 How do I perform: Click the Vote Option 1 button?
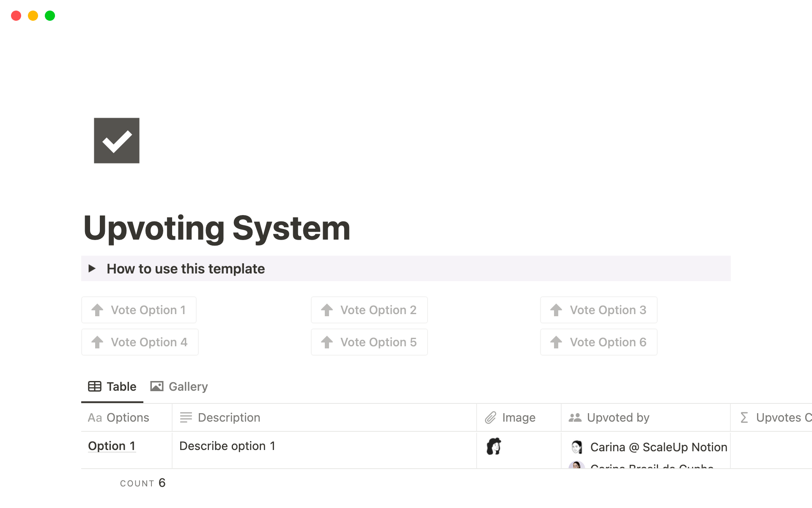[x=139, y=310]
